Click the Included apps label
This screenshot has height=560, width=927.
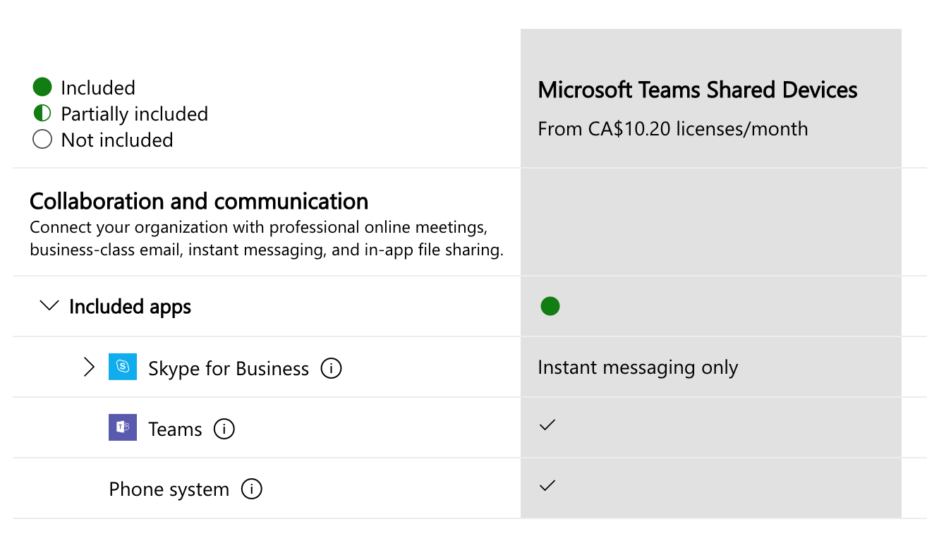pyautogui.click(x=131, y=307)
